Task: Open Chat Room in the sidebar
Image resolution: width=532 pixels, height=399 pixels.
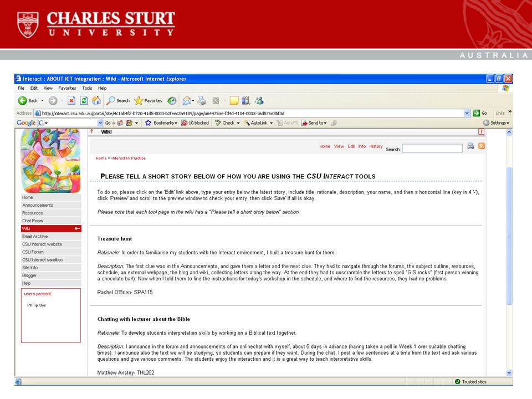Action: 51,221
